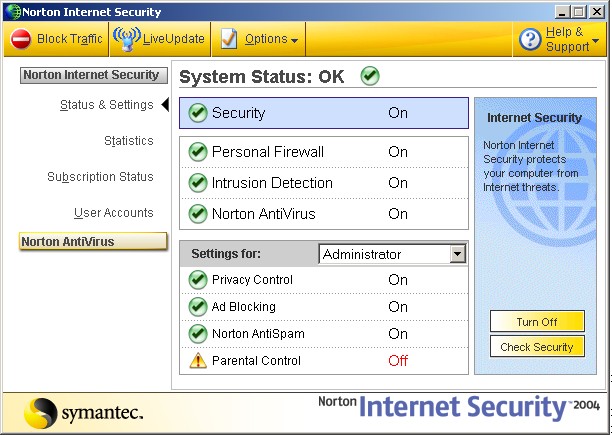Click the Options checklist icon
This screenshot has height=435, width=612.
[x=229, y=39]
